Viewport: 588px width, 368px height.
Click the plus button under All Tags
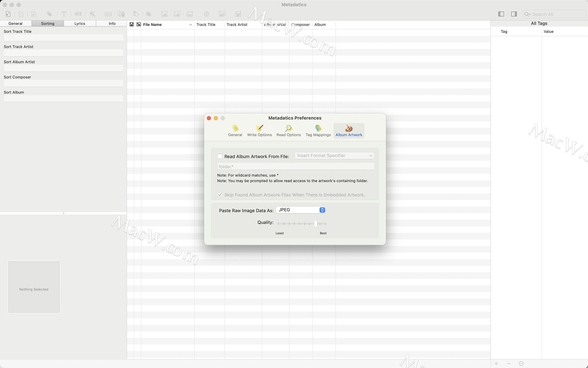pyautogui.click(x=496, y=364)
